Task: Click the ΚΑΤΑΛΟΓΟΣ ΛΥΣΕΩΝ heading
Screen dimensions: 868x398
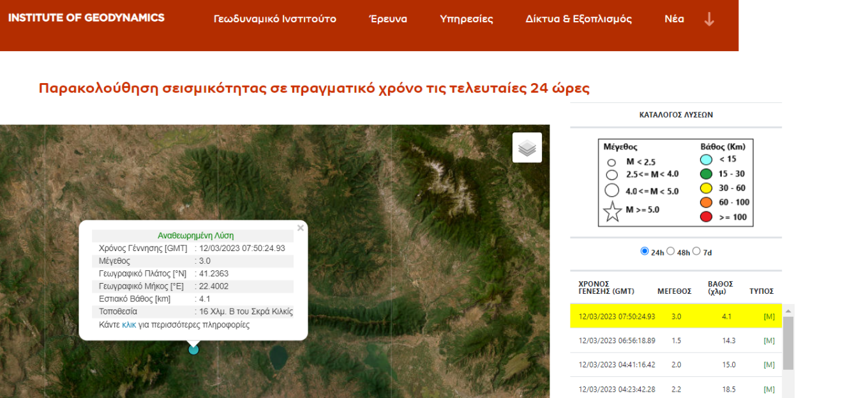Action: click(x=676, y=115)
